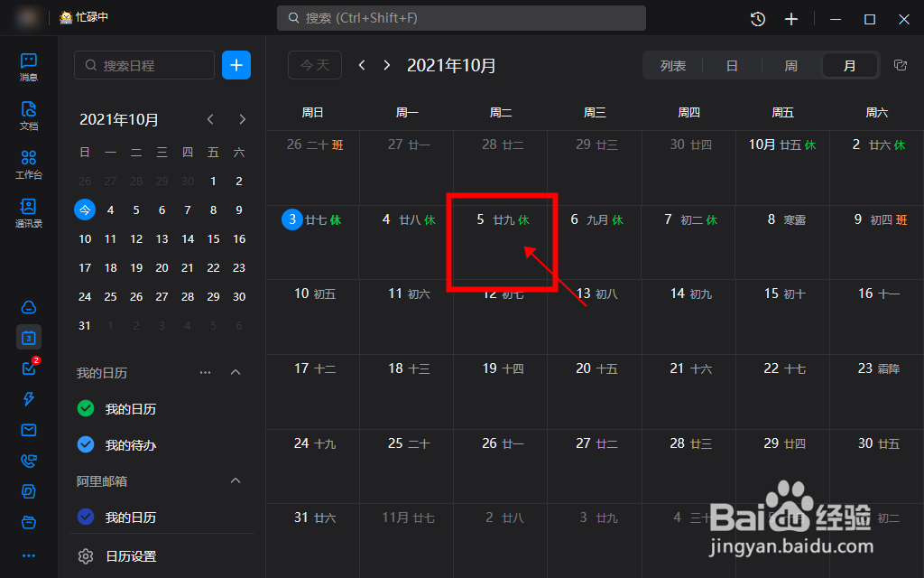Open the Mail envelope sidebar icon
The height and width of the screenshot is (578, 924).
(28, 430)
